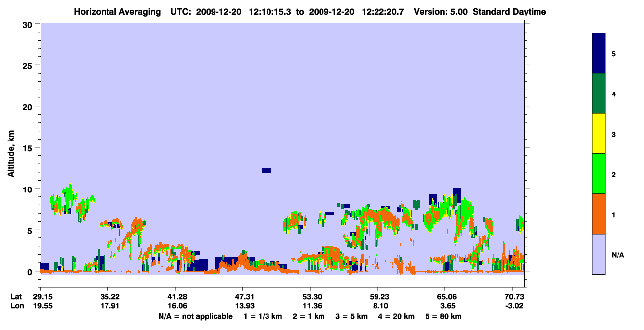
Task: Click the dark green color bar segment 4
Action: [599, 94]
